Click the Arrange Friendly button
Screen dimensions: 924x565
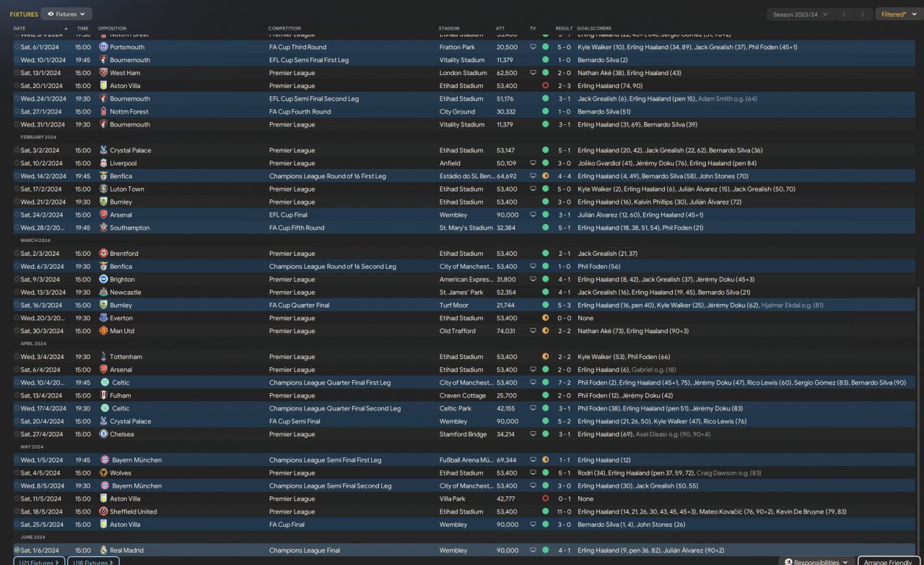pyautogui.click(x=889, y=561)
